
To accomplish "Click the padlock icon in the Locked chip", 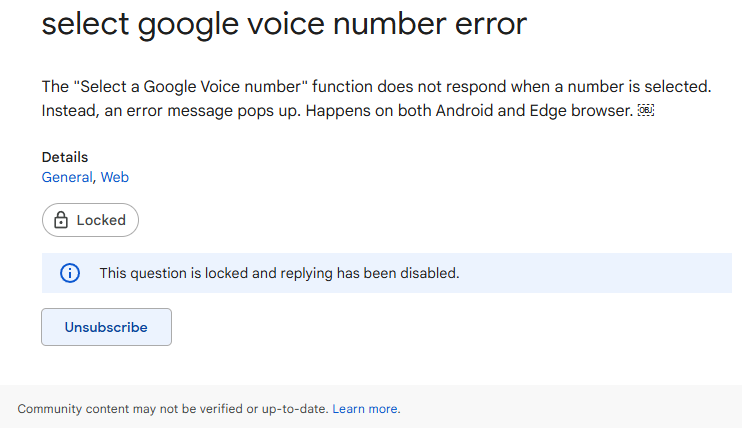I will [61, 220].
